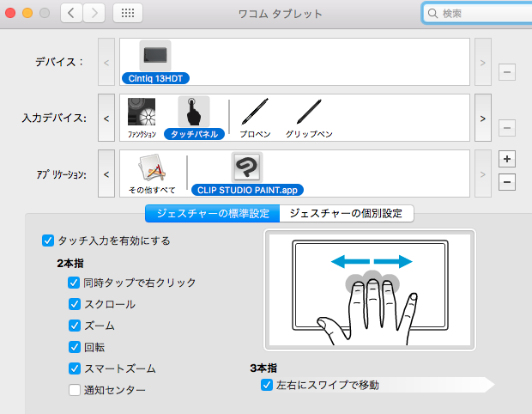The width and height of the screenshot is (532, 414).
Task: Go back with the toolbar back arrow
Action: click(x=71, y=13)
